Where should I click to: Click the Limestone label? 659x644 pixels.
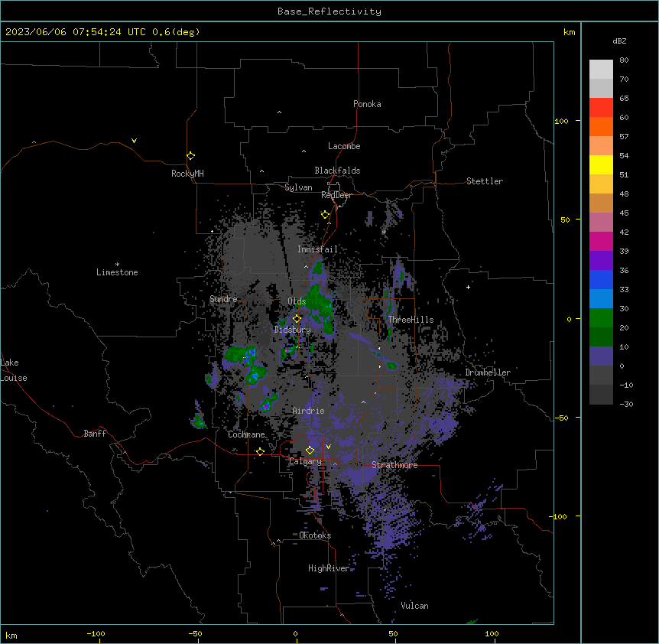(x=117, y=272)
